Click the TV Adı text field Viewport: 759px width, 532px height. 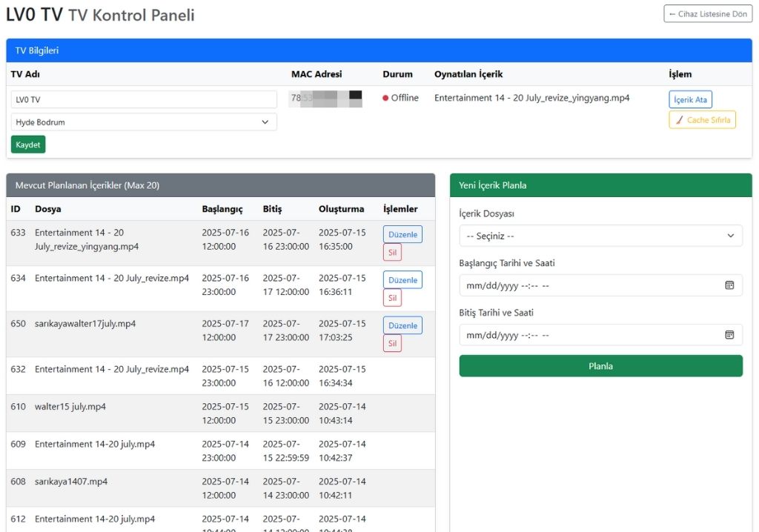coord(144,99)
